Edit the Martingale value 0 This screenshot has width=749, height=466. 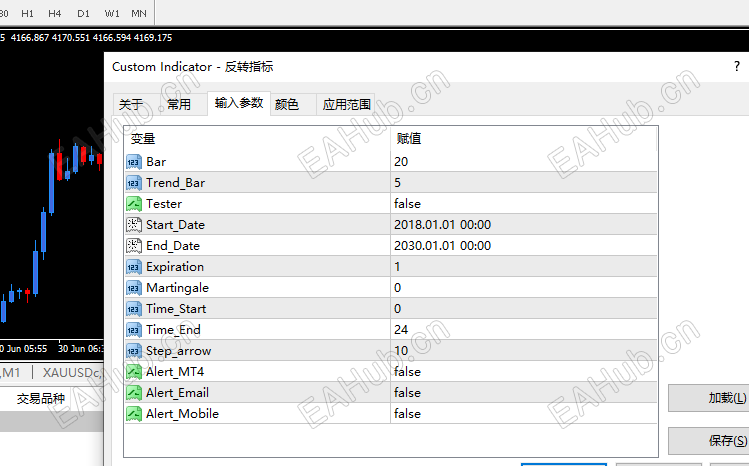pyautogui.click(x=524, y=288)
